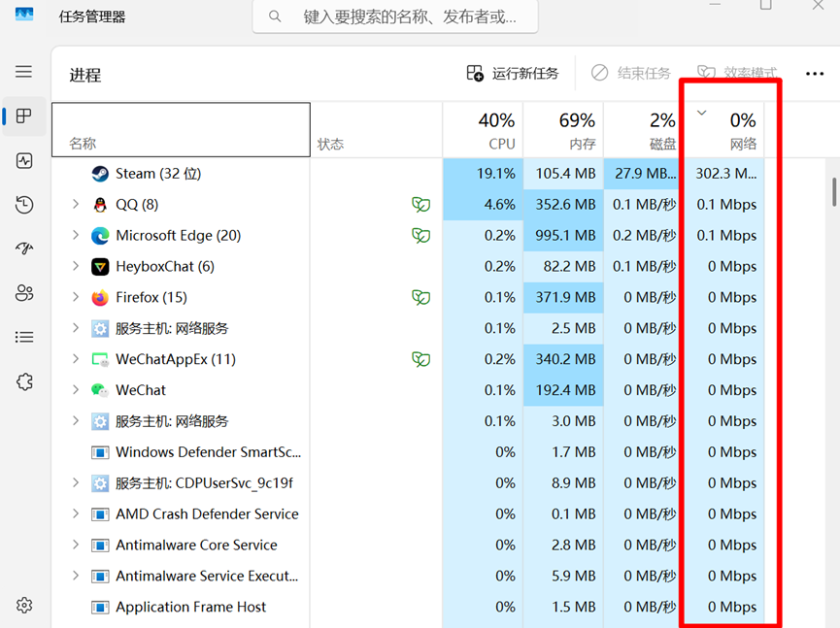Click efficiency leaf icon on Firefox row
The height and width of the screenshot is (628, 840).
pos(421,297)
